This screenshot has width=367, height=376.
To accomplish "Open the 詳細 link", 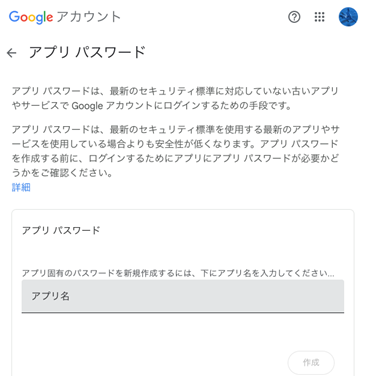I will click(x=21, y=187).
